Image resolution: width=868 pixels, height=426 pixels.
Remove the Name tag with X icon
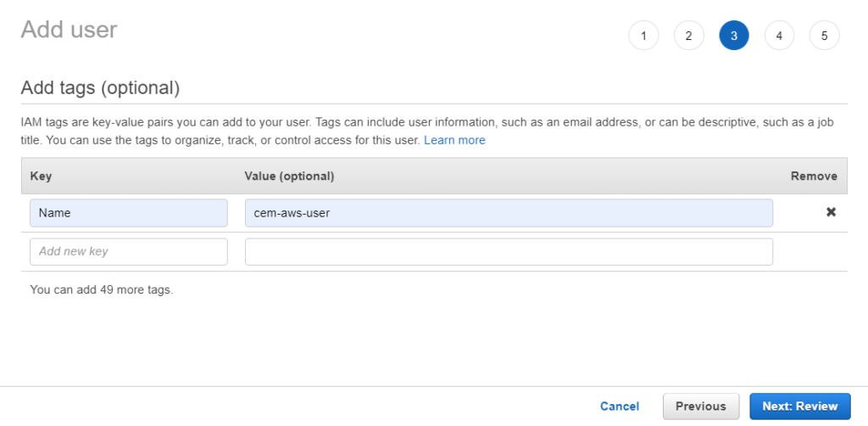(x=831, y=212)
